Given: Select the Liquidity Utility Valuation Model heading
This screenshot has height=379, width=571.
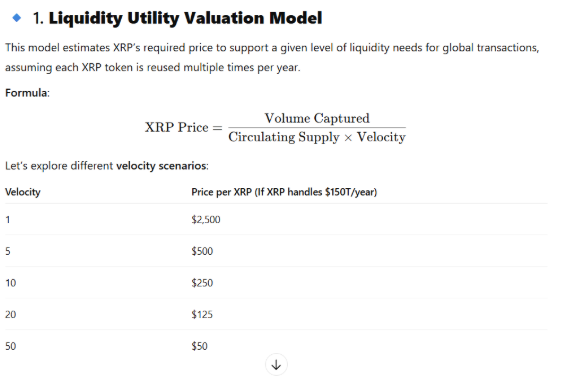Looking at the screenshot, I should tap(177, 18).
